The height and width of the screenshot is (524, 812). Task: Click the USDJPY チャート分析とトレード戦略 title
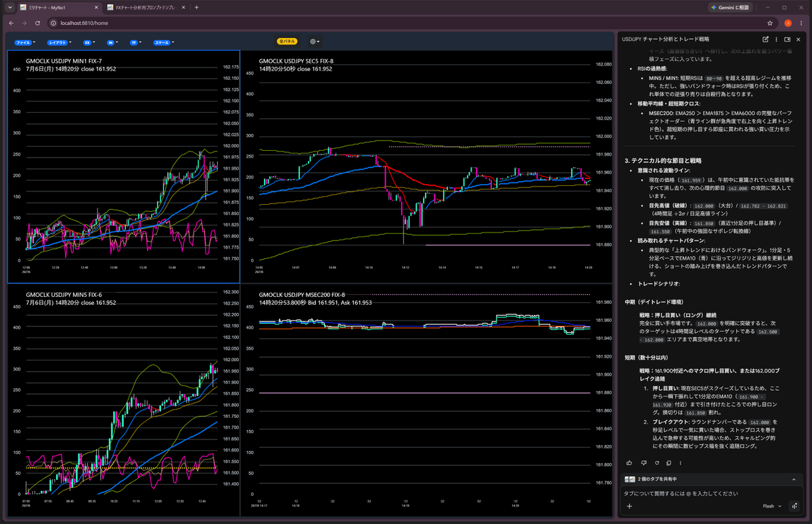pyautogui.click(x=665, y=40)
